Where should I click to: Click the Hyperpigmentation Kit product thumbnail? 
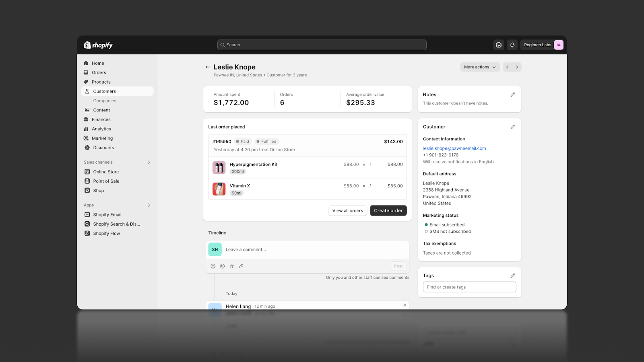click(x=219, y=167)
